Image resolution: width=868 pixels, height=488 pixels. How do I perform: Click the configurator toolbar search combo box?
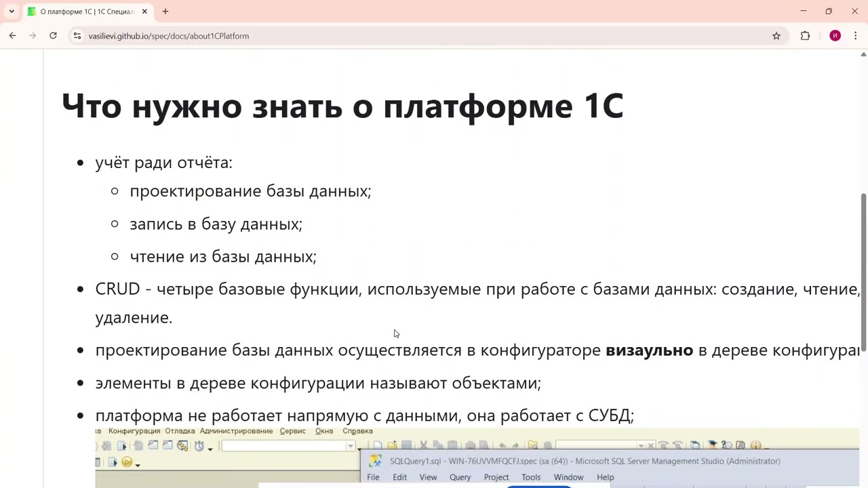click(x=288, y=446)
